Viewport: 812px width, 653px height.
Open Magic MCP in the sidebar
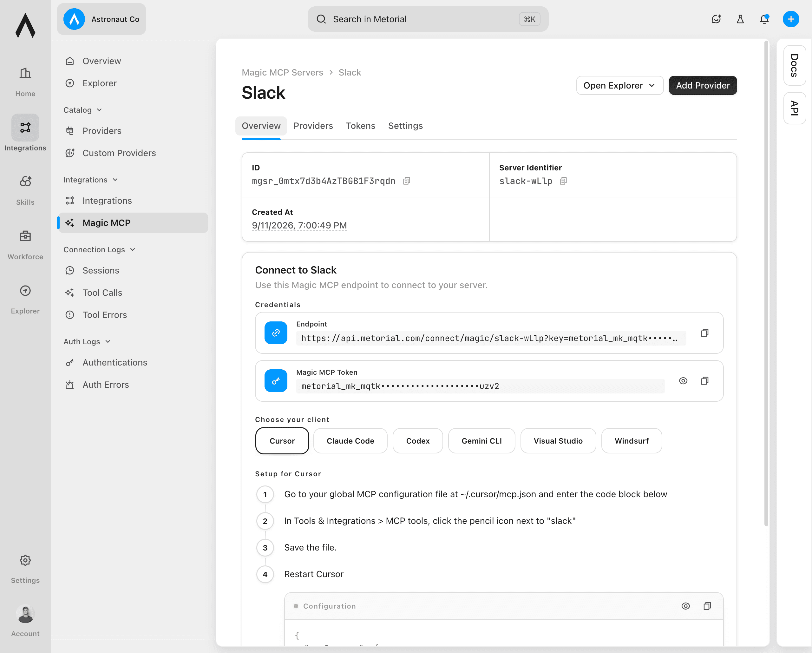(133, 223)
